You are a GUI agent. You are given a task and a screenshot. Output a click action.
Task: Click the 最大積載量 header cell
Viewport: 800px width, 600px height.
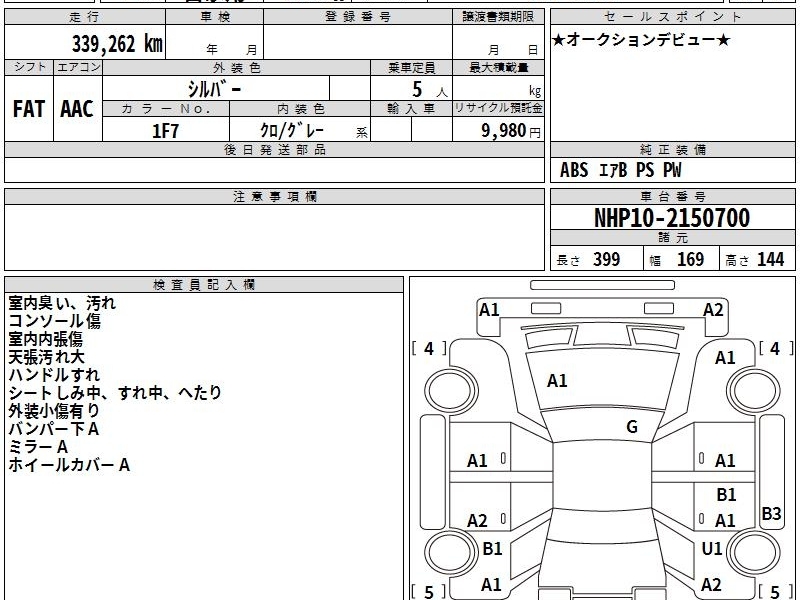pos(498,67)
